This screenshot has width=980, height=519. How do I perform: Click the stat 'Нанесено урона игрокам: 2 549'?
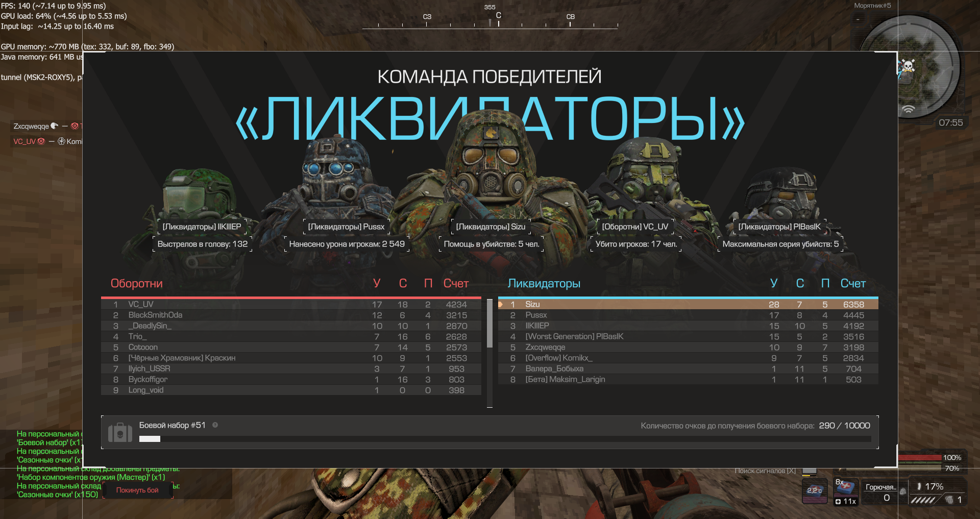[x=347, y=244]
